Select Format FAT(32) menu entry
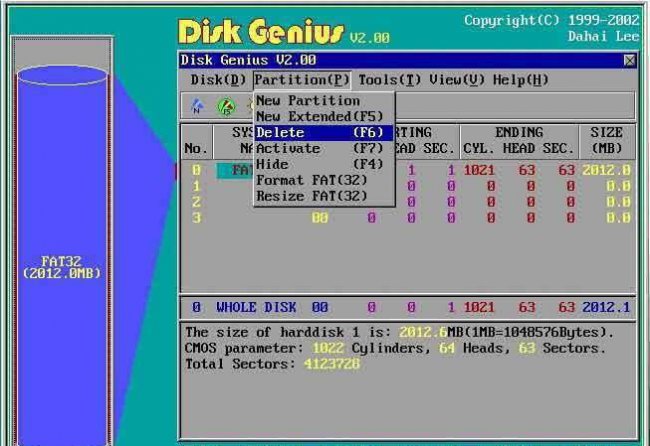Screen dimensions: 650x446 [324, 180]
